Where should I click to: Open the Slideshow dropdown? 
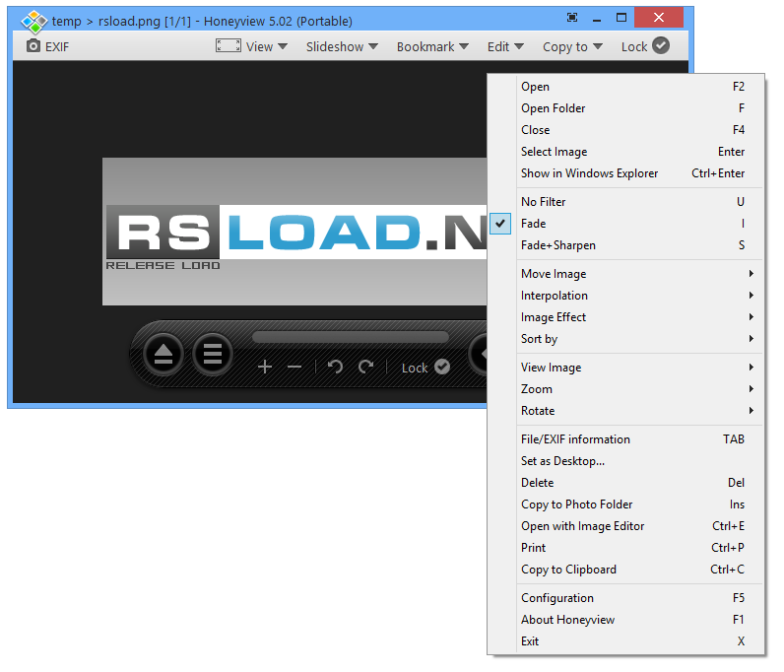coord(342,46)
